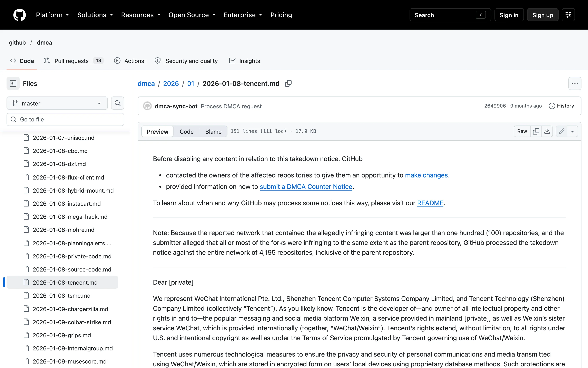Follow the submit a DMCA Counter Notice link
The image size is (588, 368).
[x=306, y=187]
